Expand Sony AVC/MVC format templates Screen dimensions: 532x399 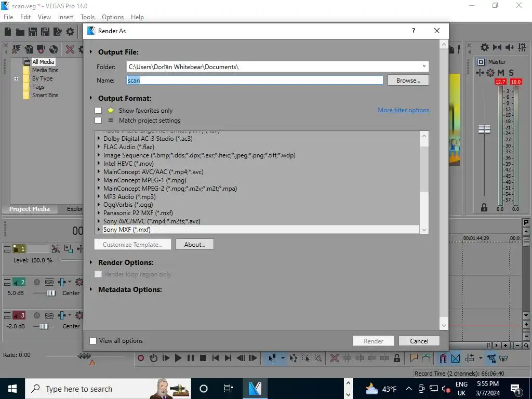pos(99,221)
